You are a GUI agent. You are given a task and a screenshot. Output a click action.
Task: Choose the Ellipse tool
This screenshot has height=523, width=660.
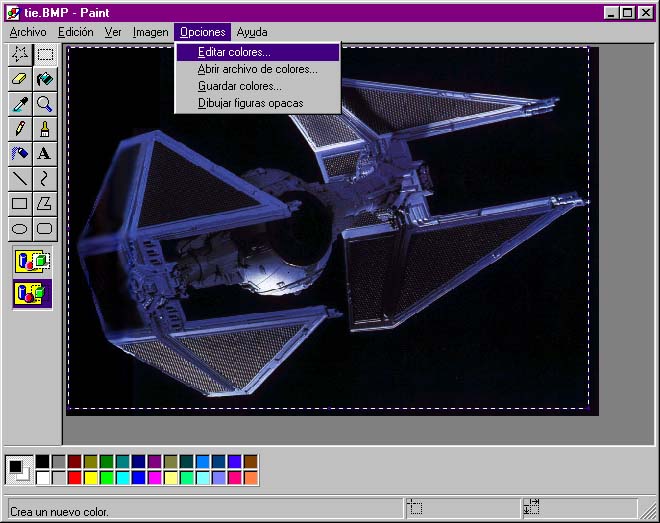pos(20,228)
